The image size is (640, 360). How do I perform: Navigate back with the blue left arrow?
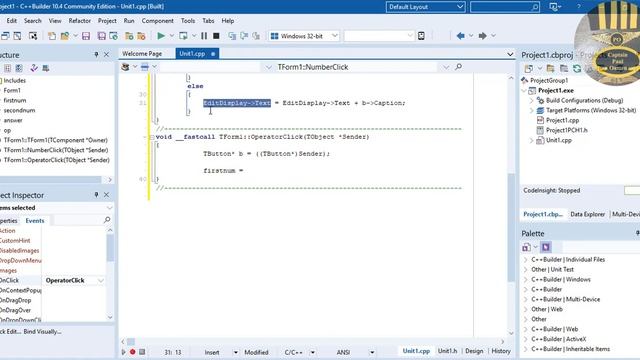point(460,36)
